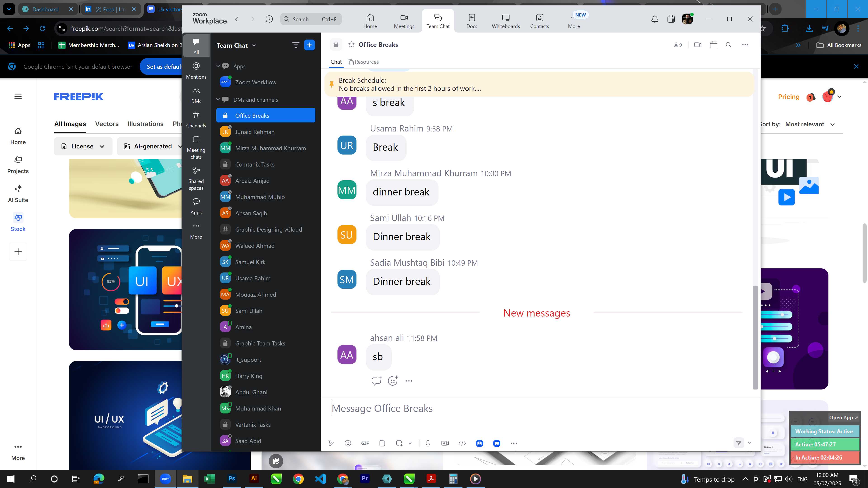Reply to the sb message
Viewport: 868px width, 488px height.
(x=376, y=381)
